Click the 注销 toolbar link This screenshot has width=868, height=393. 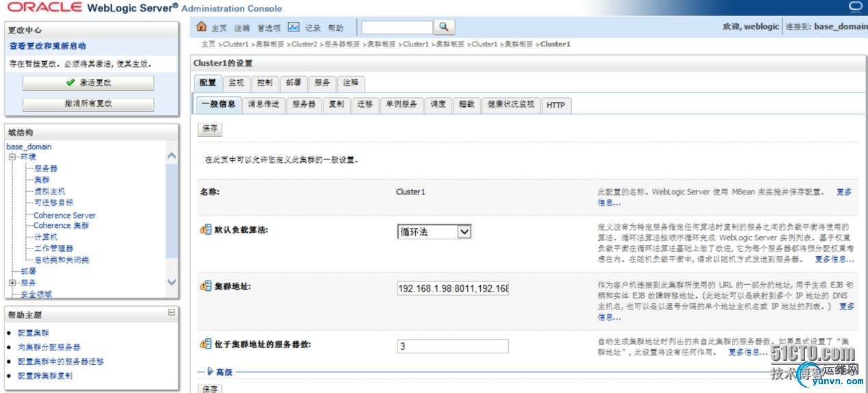coord(242,28)
